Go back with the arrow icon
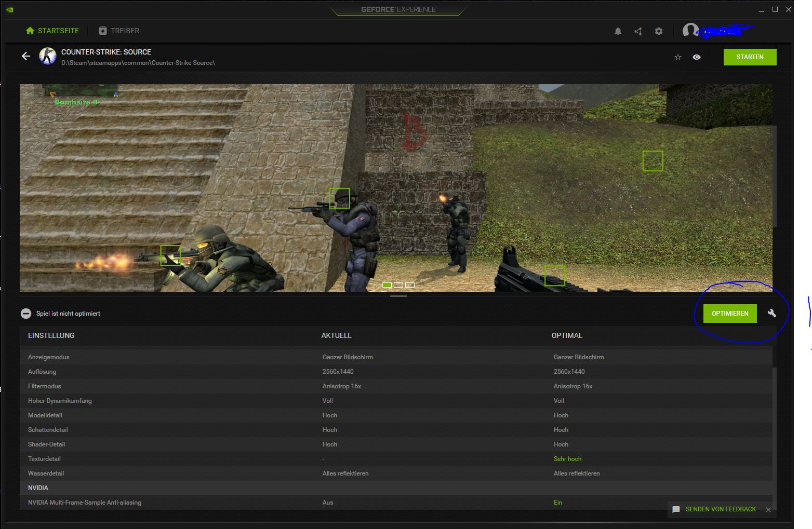Image resolution: width=812 pixels, height=529 pixels. coord(26,56)
